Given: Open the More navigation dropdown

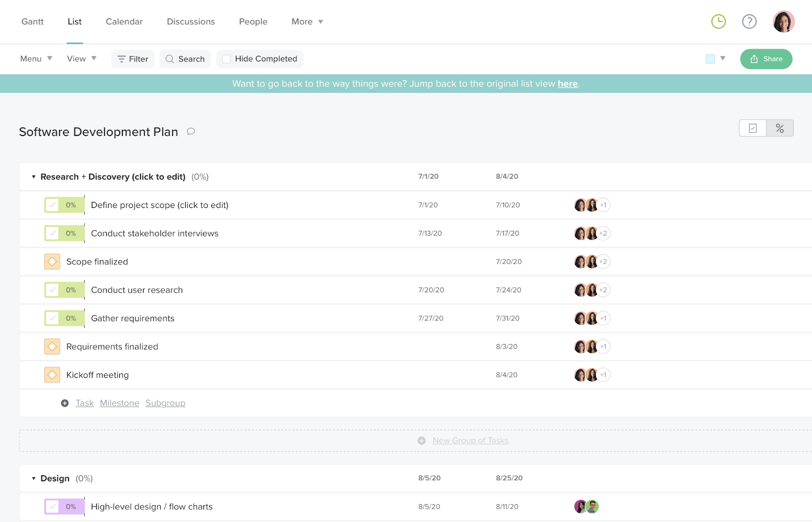Looking at the screenshot, I should point(307,22).
